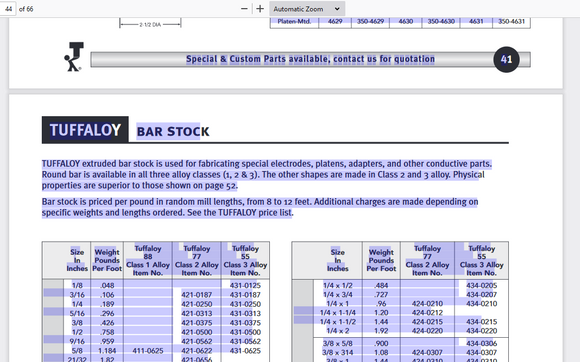Click the Tuffaloy anvil figure logo
The image size is (580, 362).
tap(74, 57)
